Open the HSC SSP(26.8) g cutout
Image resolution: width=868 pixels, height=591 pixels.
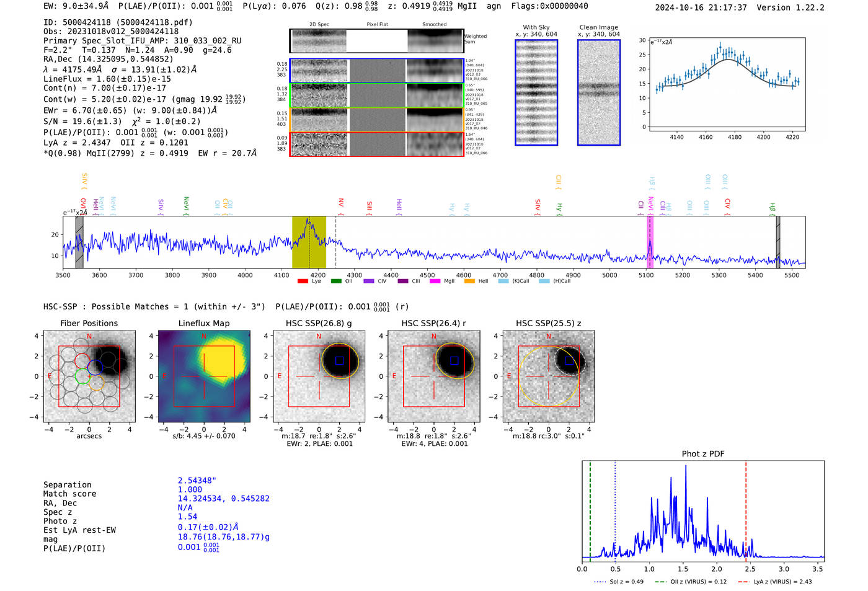[319, 376]
